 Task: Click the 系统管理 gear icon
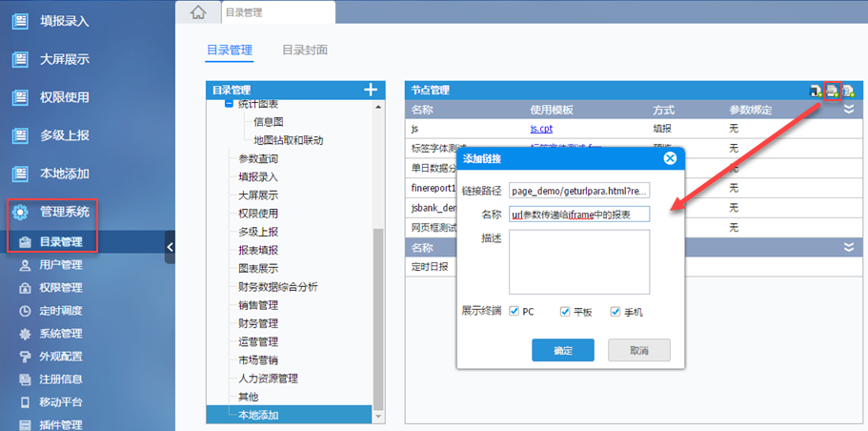click(25, 334)
